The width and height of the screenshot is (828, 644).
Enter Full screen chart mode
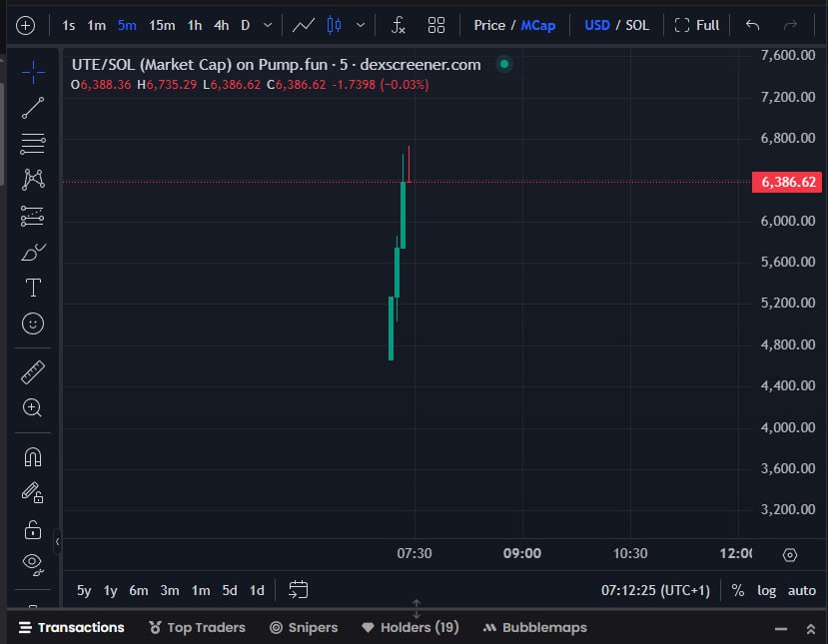pyautogui.click(x=697, y=25)
